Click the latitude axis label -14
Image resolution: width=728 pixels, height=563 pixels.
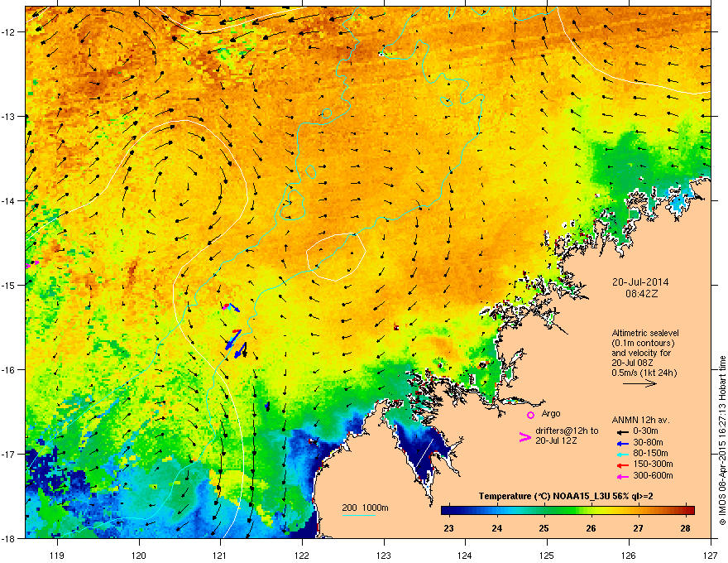(x=9, y=200)
